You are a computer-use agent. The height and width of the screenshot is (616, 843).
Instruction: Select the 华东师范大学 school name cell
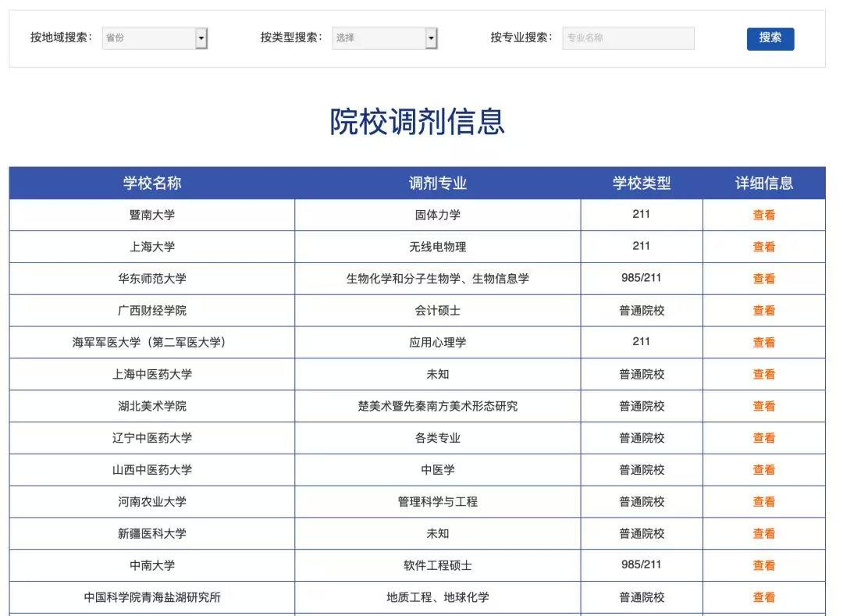click(x=152, y=279)
